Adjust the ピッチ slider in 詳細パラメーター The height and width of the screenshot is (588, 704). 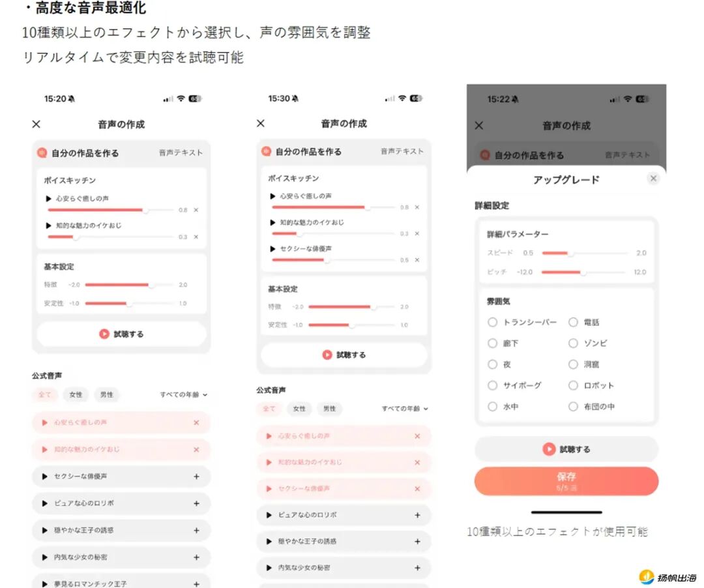tap(583, 272)
